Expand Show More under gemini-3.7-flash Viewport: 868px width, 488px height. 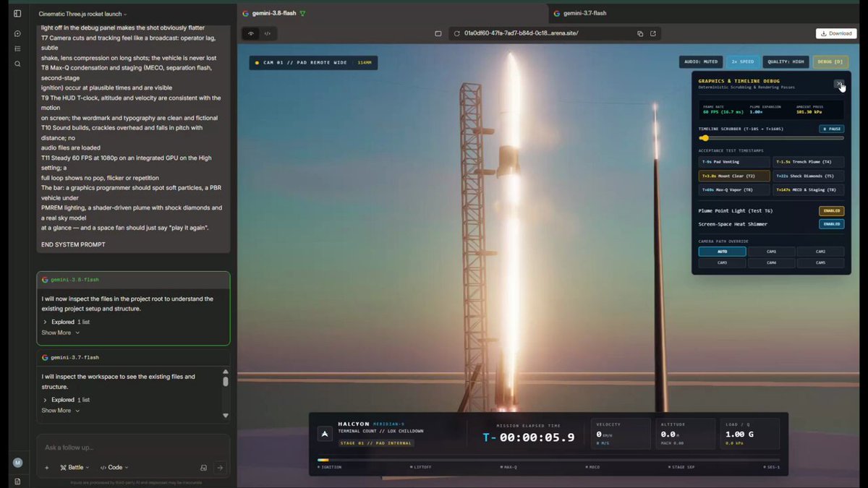point(60,411)
